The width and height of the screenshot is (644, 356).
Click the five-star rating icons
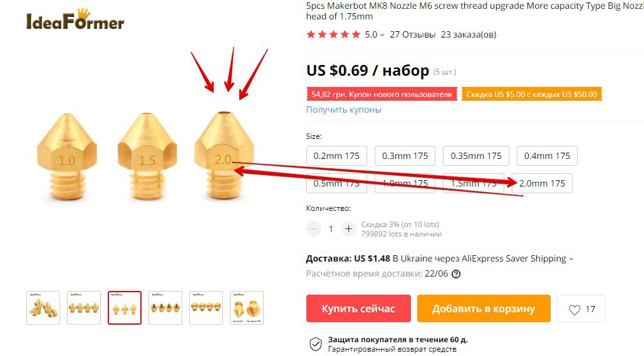333,34
